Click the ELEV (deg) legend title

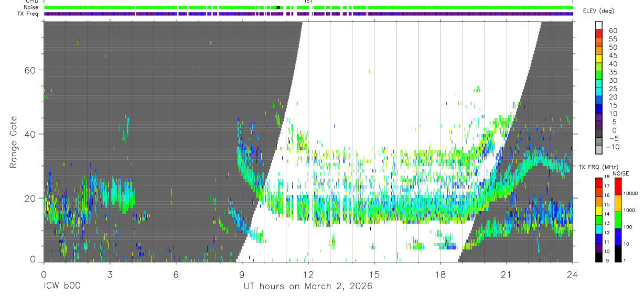pos(598,11)
